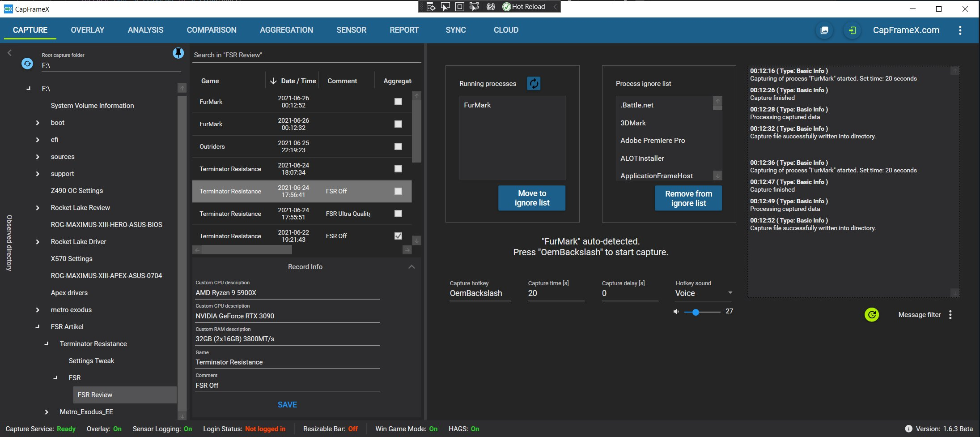Go to the COMPARISON tab
The image size is (980, 437).
coord(212,30)
